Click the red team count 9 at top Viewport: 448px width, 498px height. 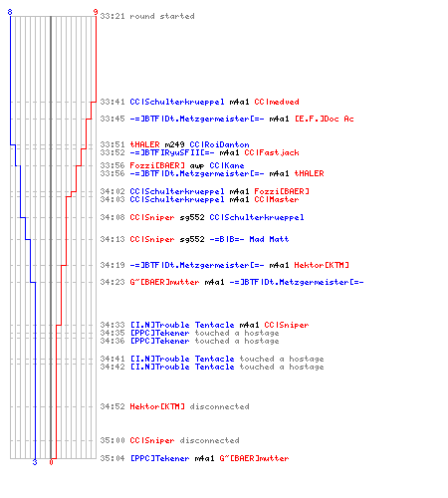pyautogui.click(x=96, y=12)
